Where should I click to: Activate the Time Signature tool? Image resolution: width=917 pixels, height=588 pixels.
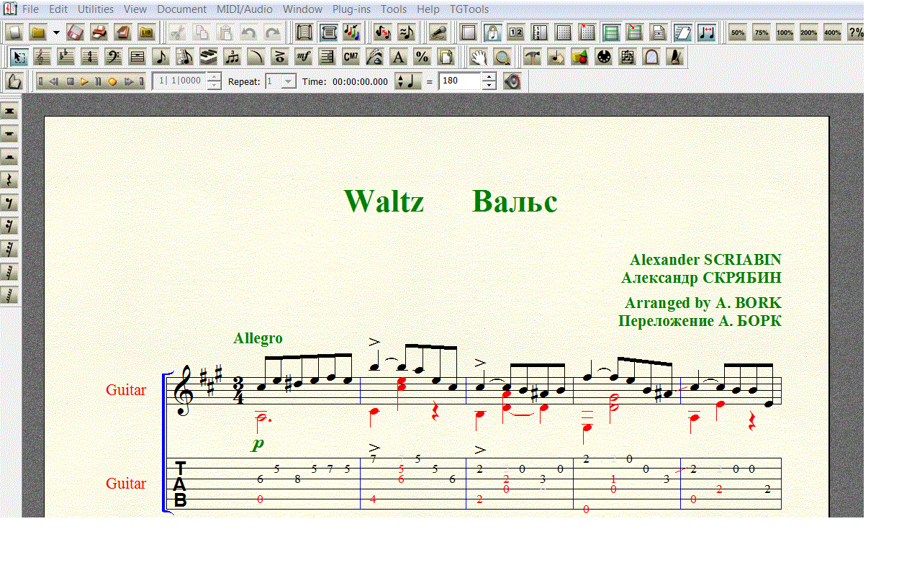(x=89, y=57)
